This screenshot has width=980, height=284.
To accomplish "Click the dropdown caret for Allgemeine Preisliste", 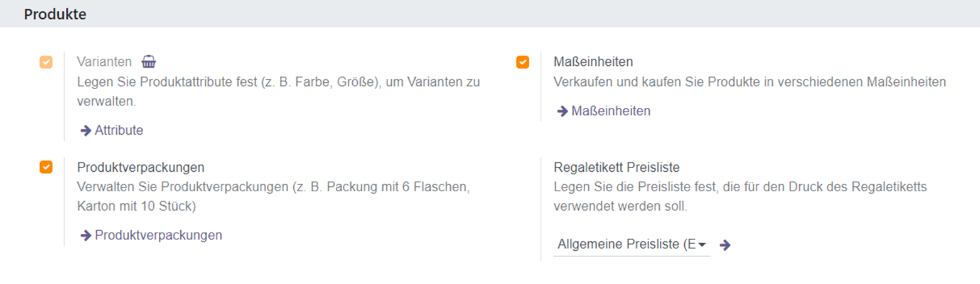I will point(702,245).
